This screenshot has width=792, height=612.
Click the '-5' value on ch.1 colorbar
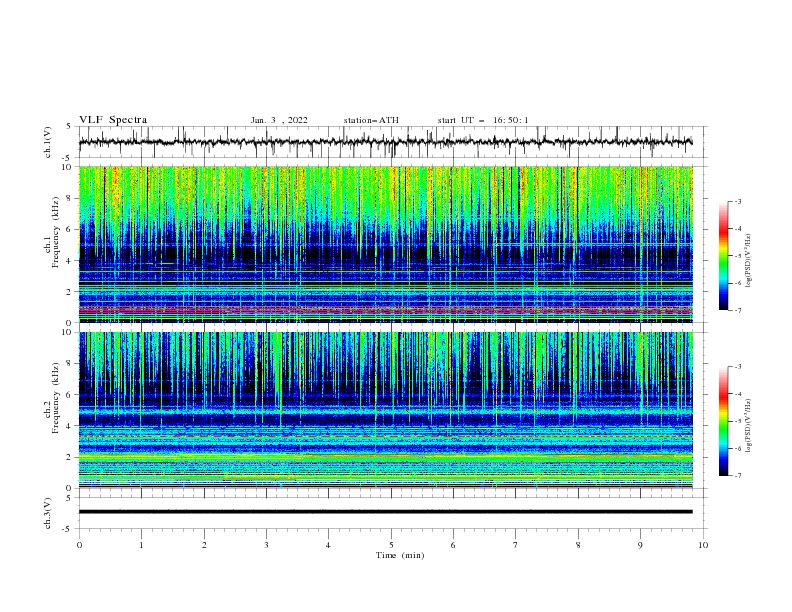(738, 256)
